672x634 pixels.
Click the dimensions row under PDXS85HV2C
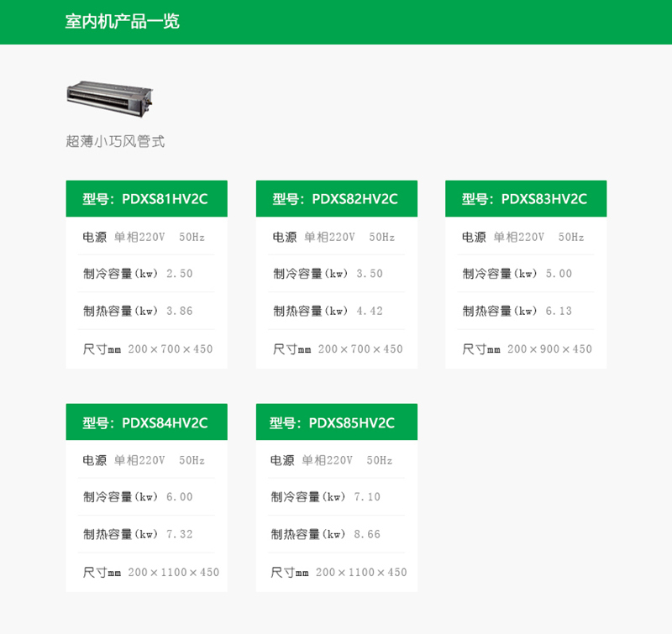pyautogui.click(x=339, y=572)
